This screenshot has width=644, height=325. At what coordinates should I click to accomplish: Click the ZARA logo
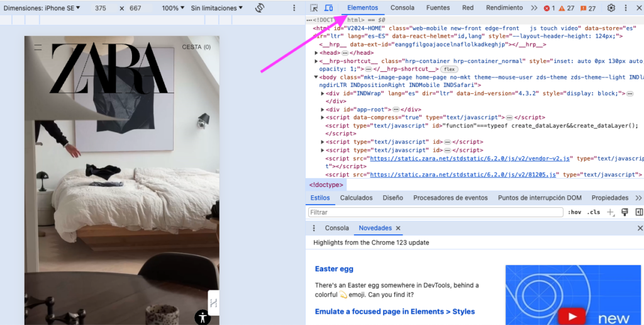(x=111, y=68)
